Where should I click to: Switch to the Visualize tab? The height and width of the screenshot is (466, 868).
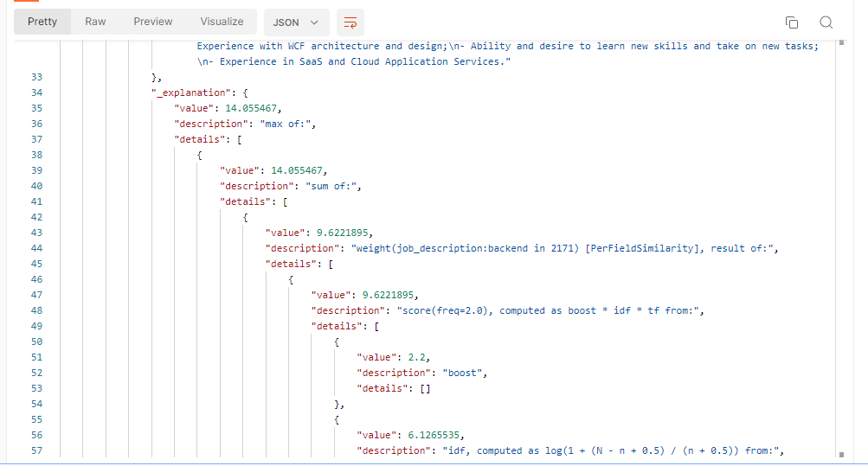pyautogui.click(x=222, y=22)
